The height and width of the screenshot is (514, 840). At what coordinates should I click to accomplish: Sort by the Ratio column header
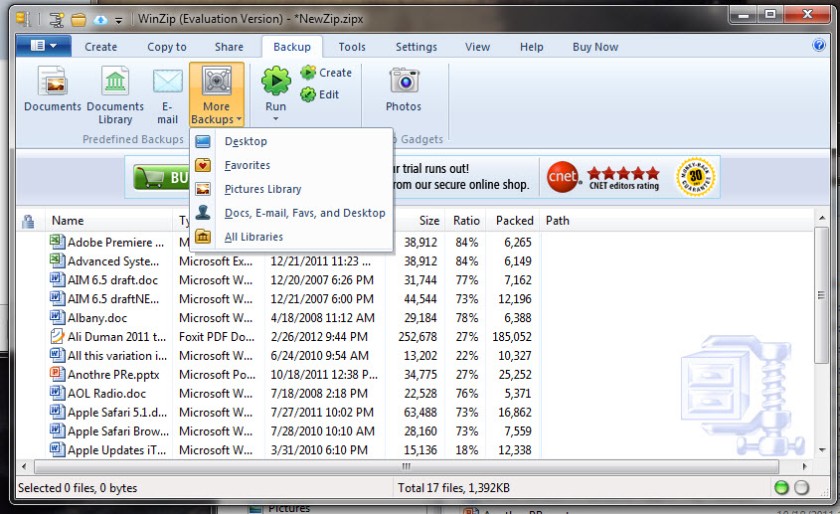[x=466, y=221]
